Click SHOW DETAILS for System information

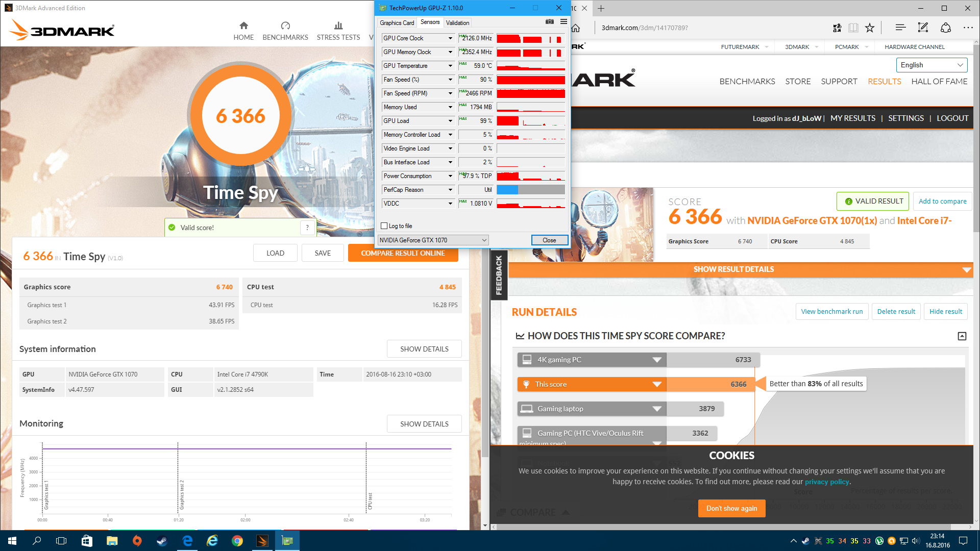coord(424,349)
